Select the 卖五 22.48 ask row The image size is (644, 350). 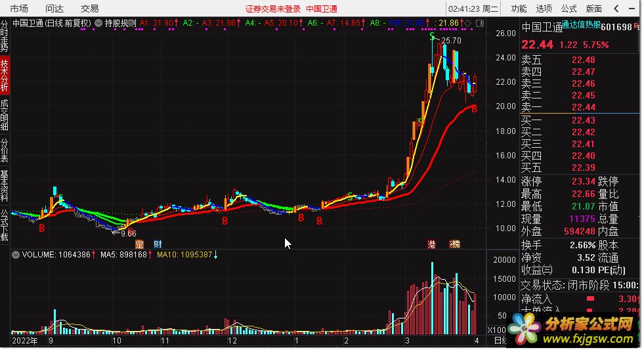click(580, 60)
